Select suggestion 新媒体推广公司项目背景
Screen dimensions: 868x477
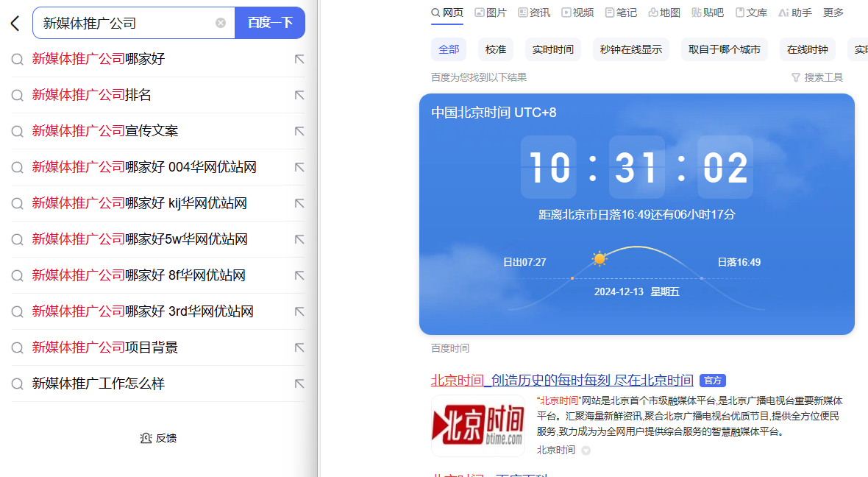[157, 347]
